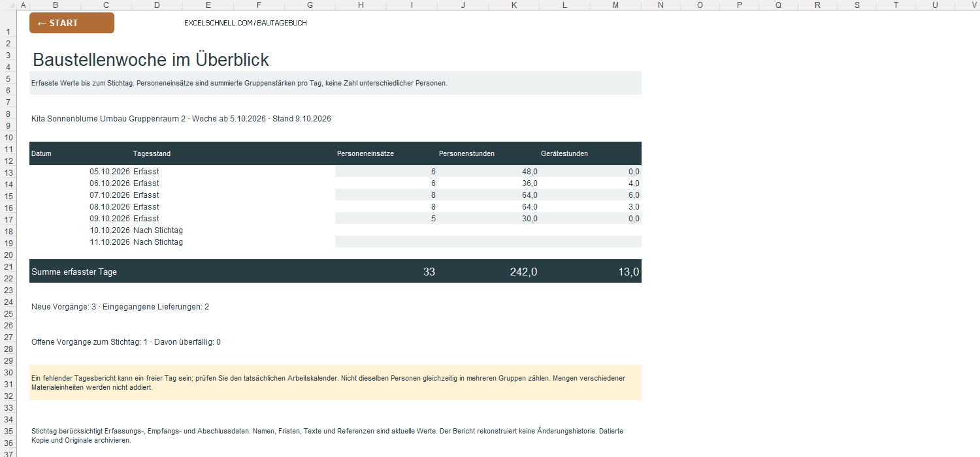Image resolution: width=980 pixels, height=457 pixels.
Task: Select the Offene Vorgänge zum Stichtag line
Action: (126, 342)
